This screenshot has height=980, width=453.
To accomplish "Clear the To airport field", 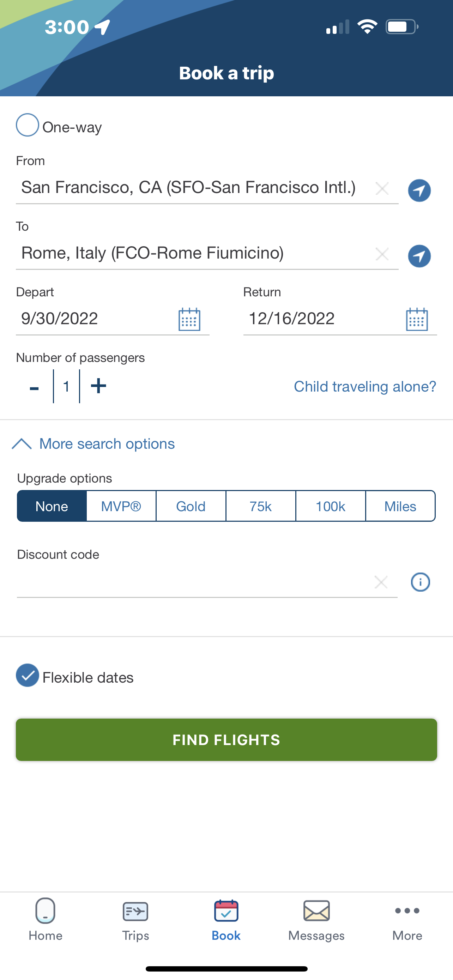I will click(382, 254).
